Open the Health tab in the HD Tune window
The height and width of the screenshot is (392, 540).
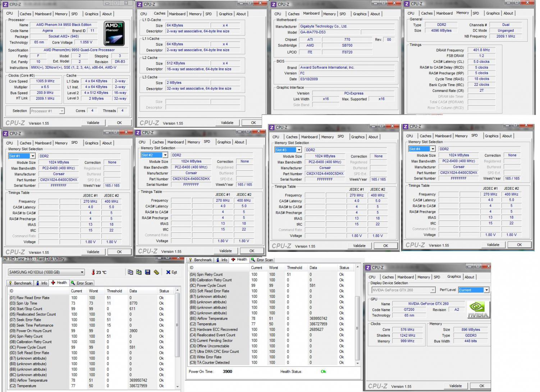coord(59,283)
